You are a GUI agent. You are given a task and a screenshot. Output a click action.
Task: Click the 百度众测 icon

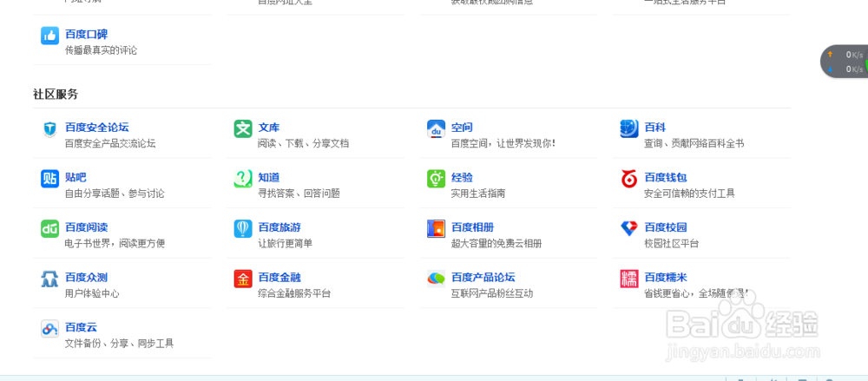pos(49,279)
